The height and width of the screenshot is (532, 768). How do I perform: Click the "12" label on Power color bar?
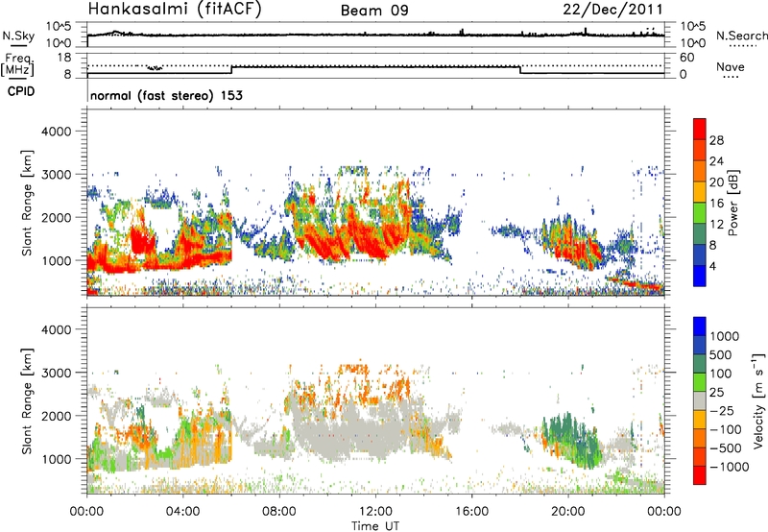[x=716, y=225]
